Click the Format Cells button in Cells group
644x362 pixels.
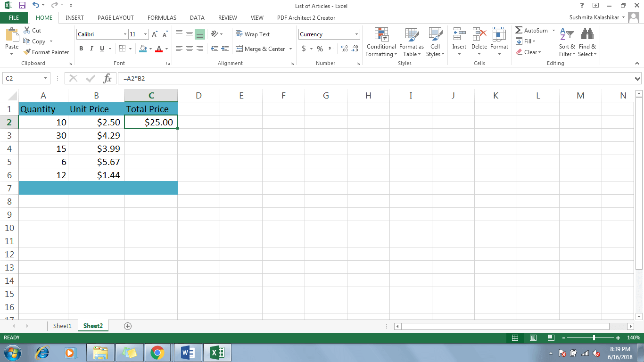point(499,42)
